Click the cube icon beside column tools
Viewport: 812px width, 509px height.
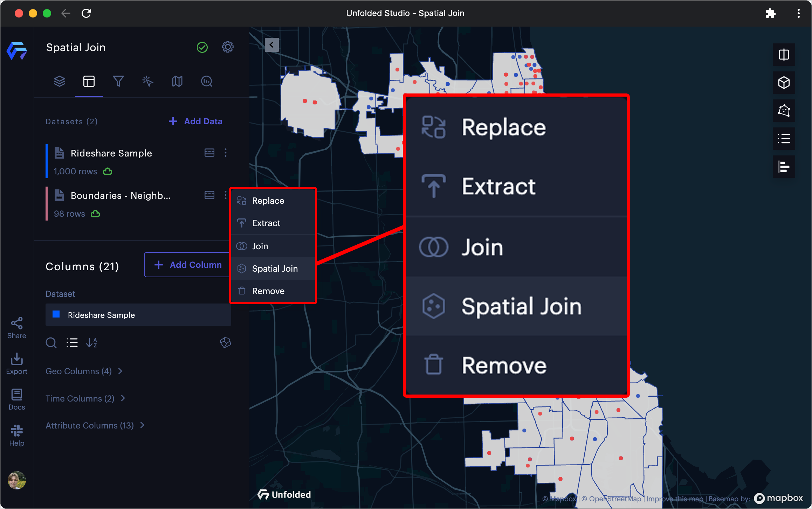tap(226, 342)
